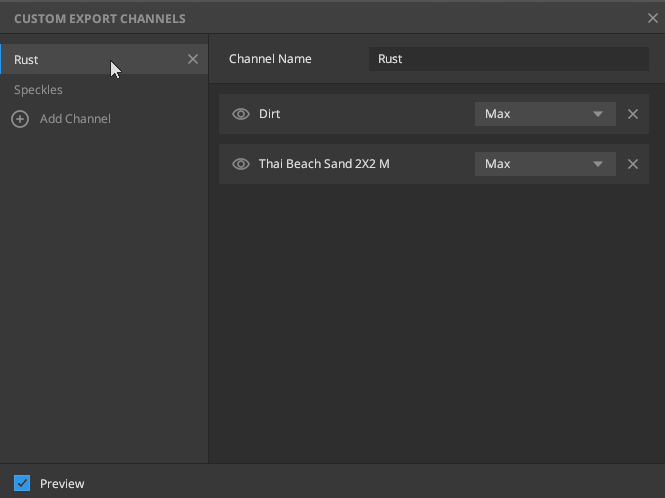Image resolution: width=665 pixels, height=498 pixels.
Task: Delete the Dirt layer entry
Action: click(633, 114)
